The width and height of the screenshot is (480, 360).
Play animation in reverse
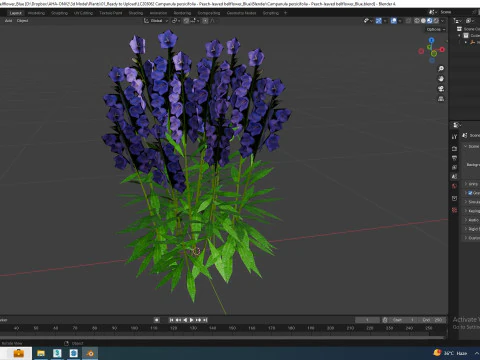[185, 320]
